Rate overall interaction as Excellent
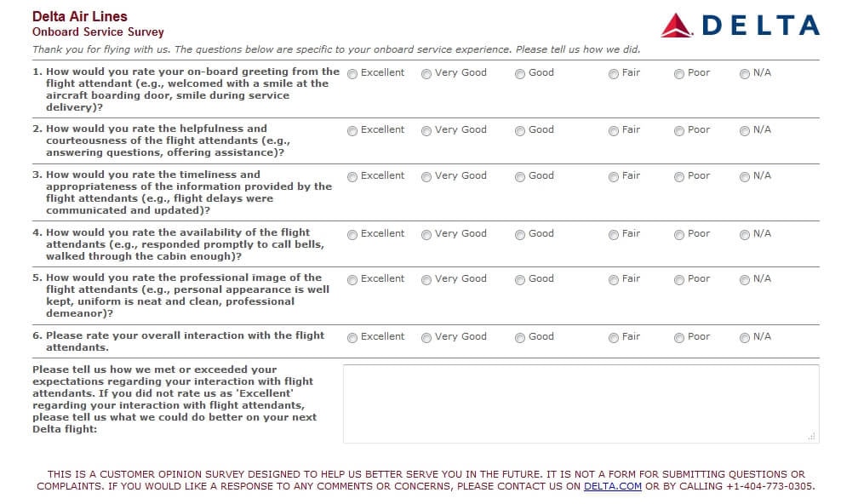 [352, 338]
